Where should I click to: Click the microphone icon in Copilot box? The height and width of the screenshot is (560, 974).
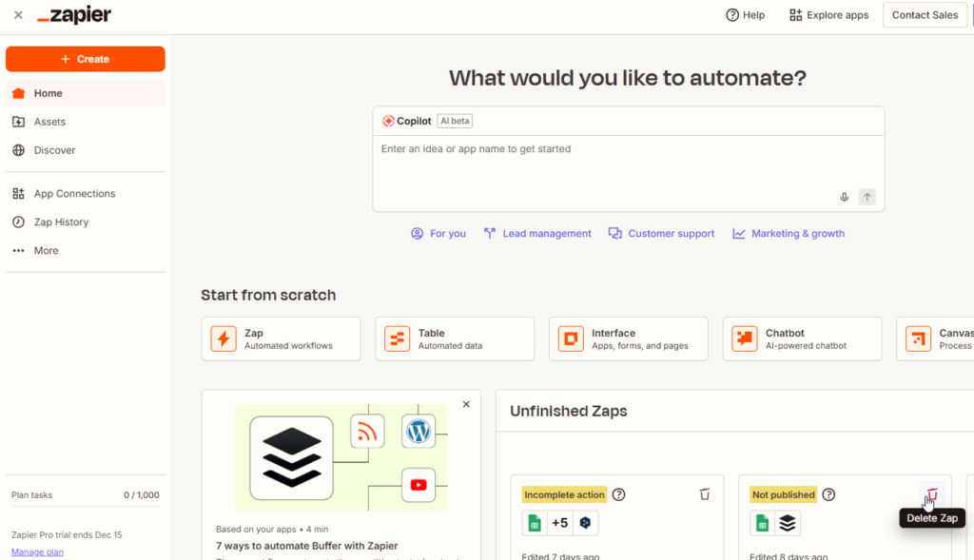pyautogui.click(x=844, y=197)
